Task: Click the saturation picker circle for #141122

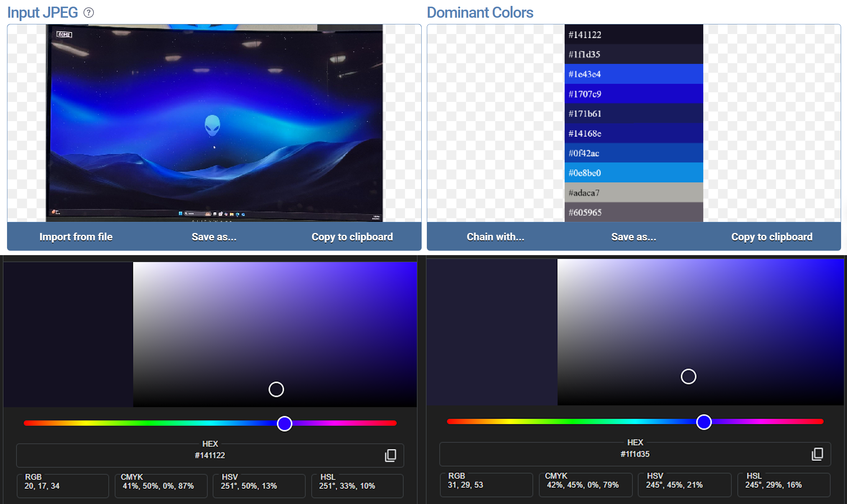Action: click(276, 389)
